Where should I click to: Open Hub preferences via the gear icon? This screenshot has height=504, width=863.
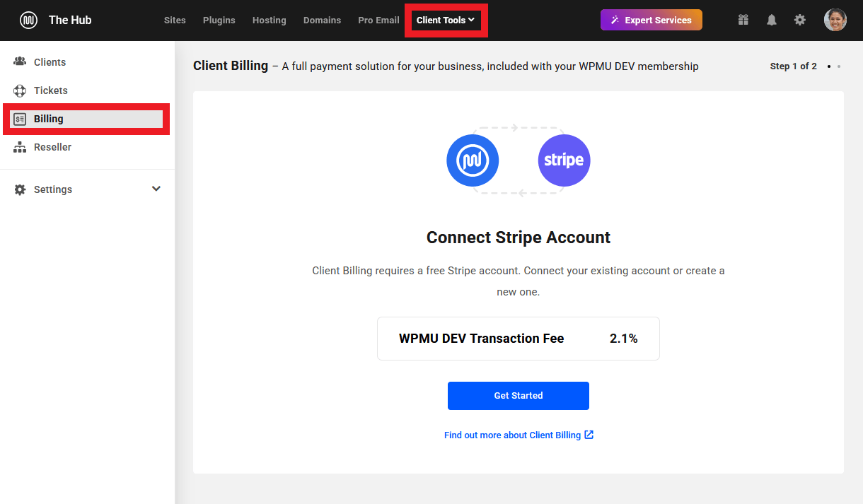tap(799, 20)
